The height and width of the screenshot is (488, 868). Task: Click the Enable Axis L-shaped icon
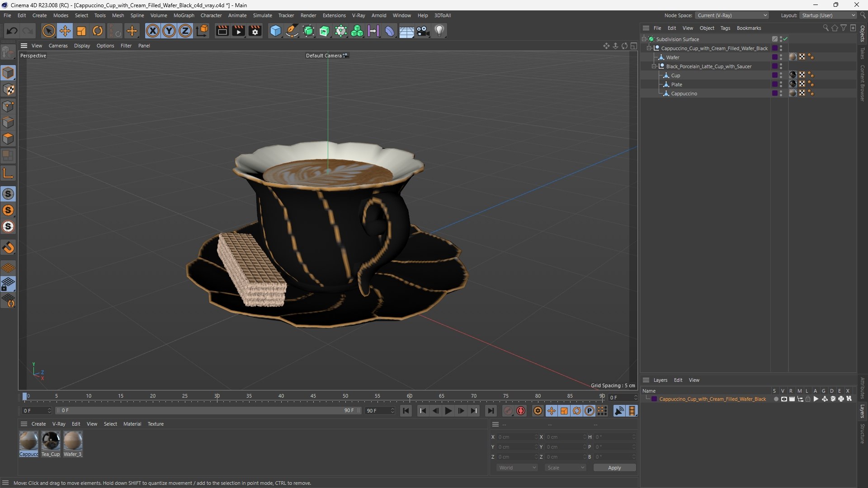(x=8, y=173)
